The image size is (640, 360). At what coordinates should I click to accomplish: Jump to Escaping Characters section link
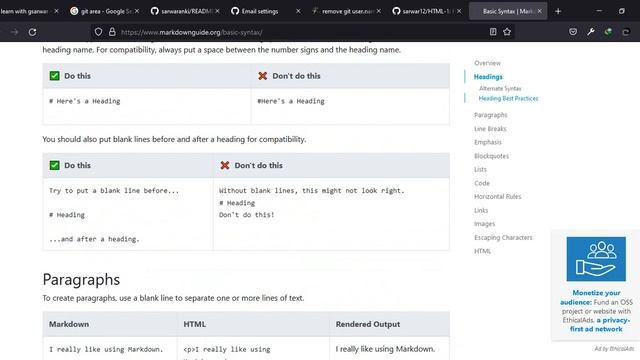503,238
